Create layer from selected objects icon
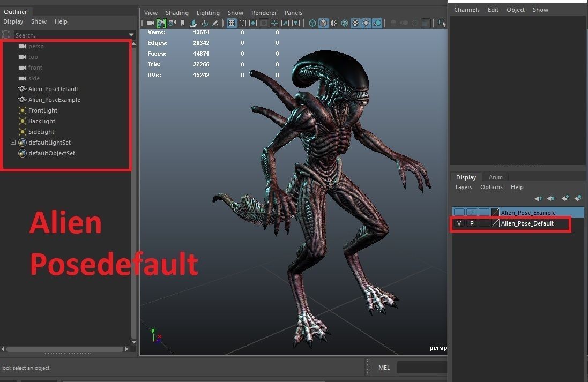This screenshot has width=588, height=382. (578, 198)
